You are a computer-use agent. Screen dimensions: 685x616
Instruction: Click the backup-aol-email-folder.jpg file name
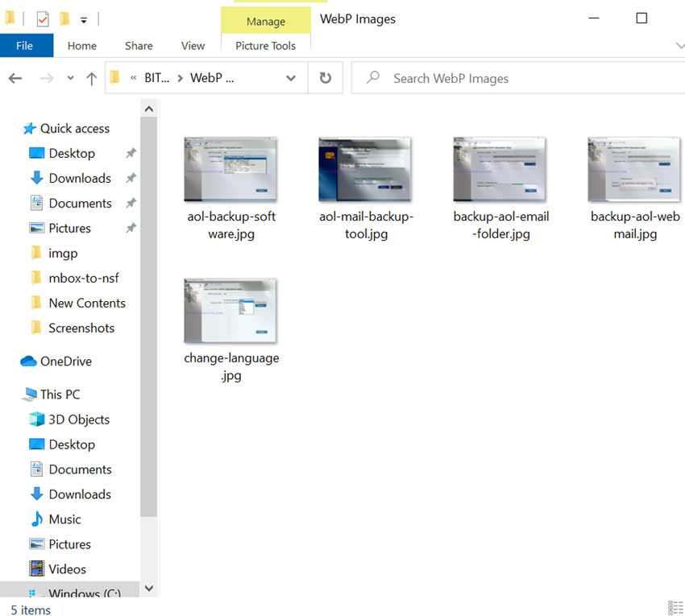point(501,225)
